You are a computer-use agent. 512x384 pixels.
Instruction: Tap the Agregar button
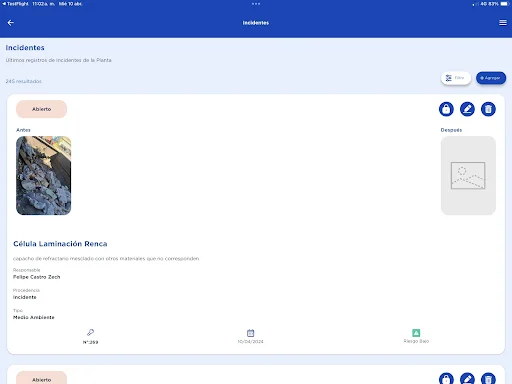click(491, 78)
